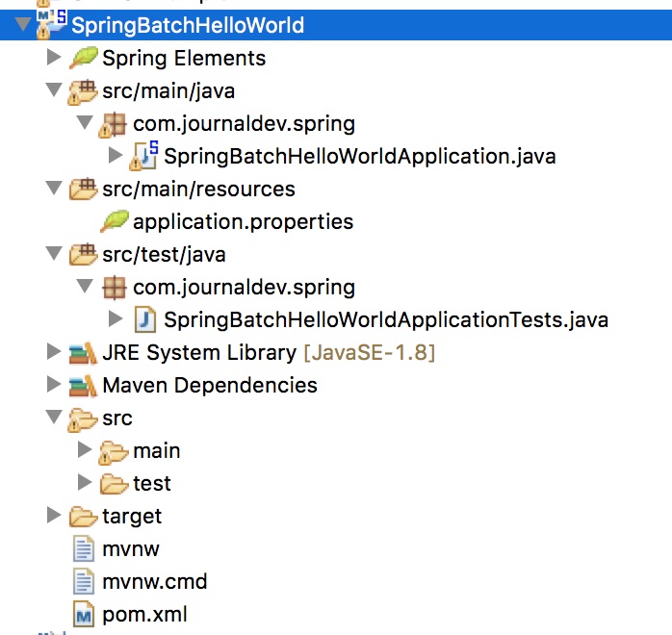Select the Spring Elements label
Screen dimensions: 672x635
tap(184, 59)
